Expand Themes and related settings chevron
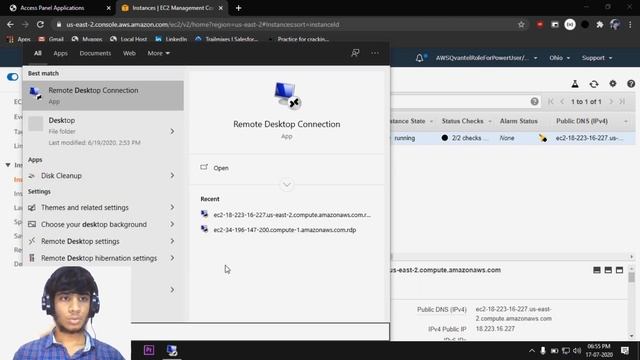Screen dimensions: 640x360 [x=172, y=207]
